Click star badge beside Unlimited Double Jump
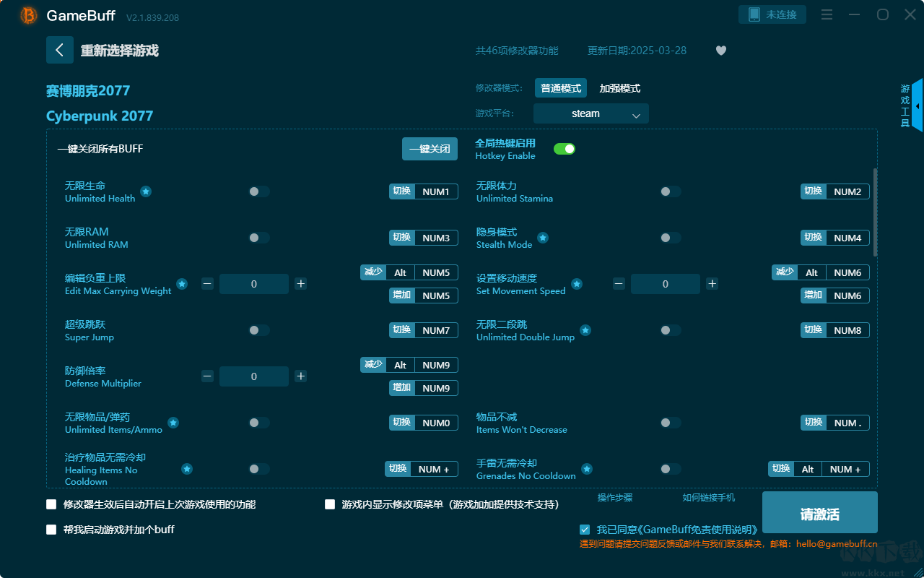Viewport: 924px width, 578px height. pos(585,330)
